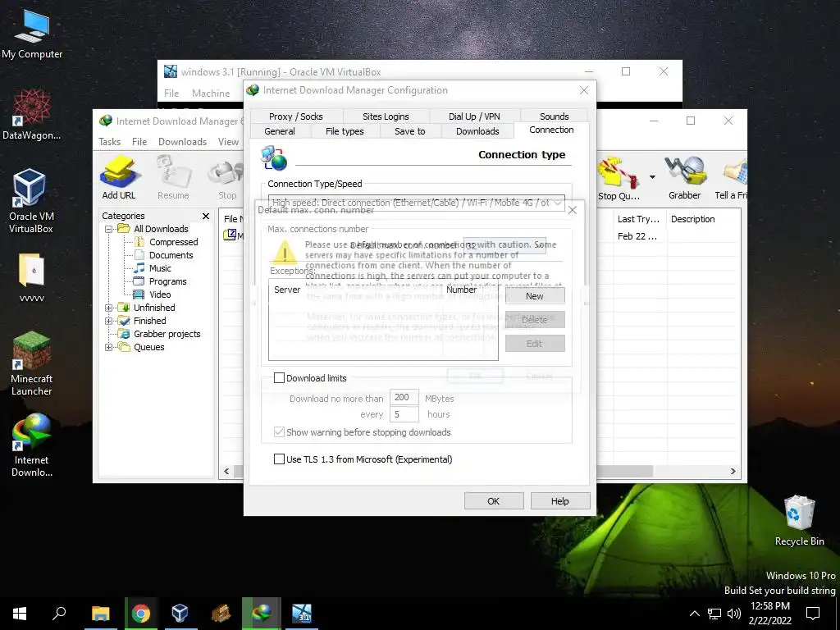Open the Connection Type/Speed dropdown
The width and height of the screenshot is (840, 630).
(x=416, y=203)
